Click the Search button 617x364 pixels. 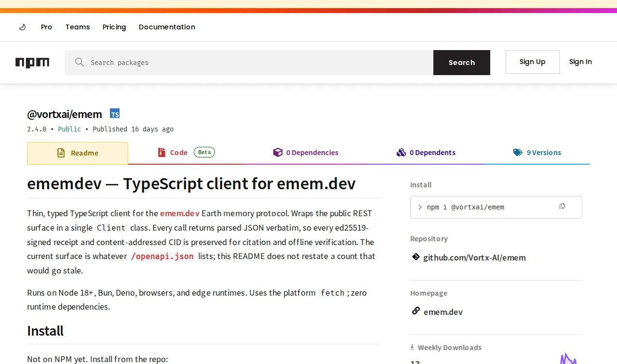(462, 63)
